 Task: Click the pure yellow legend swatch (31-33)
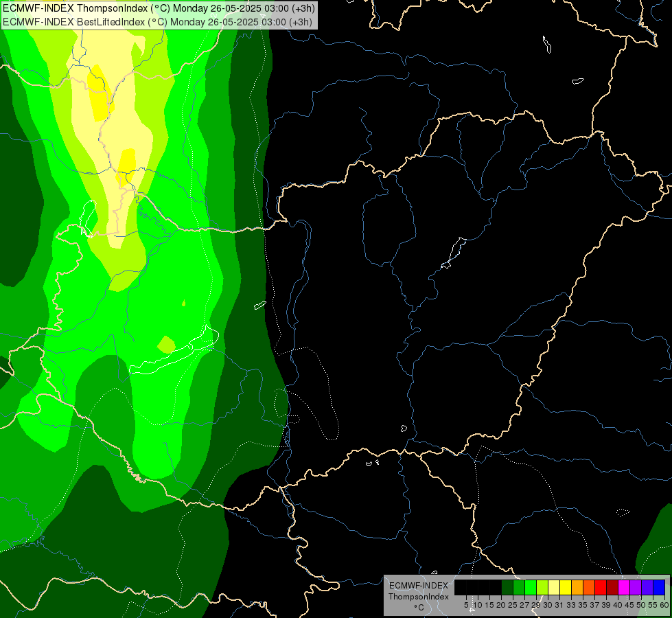click(566, 588)
